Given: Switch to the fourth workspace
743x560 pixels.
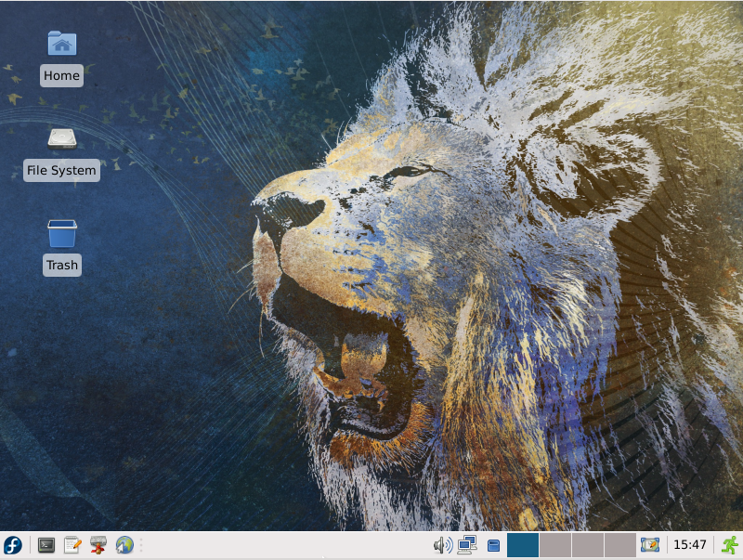Looking at the screenshot, I should coord(619,545).
